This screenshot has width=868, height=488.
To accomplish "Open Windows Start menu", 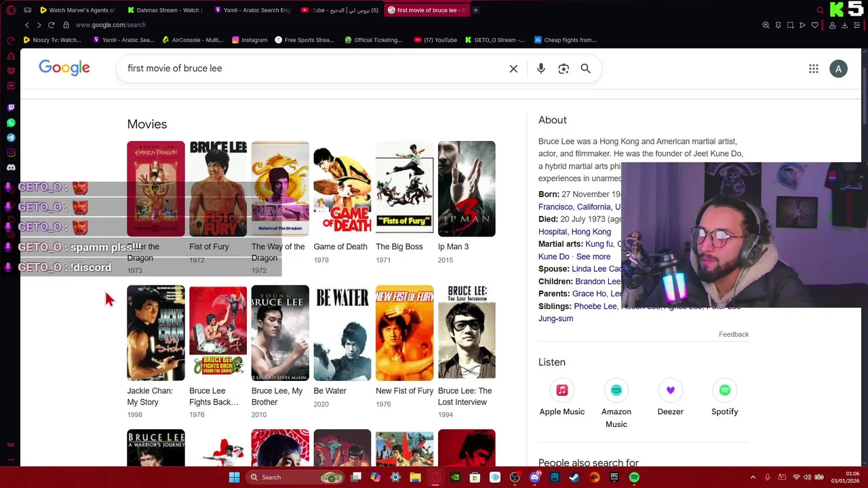I will (234, 477).
